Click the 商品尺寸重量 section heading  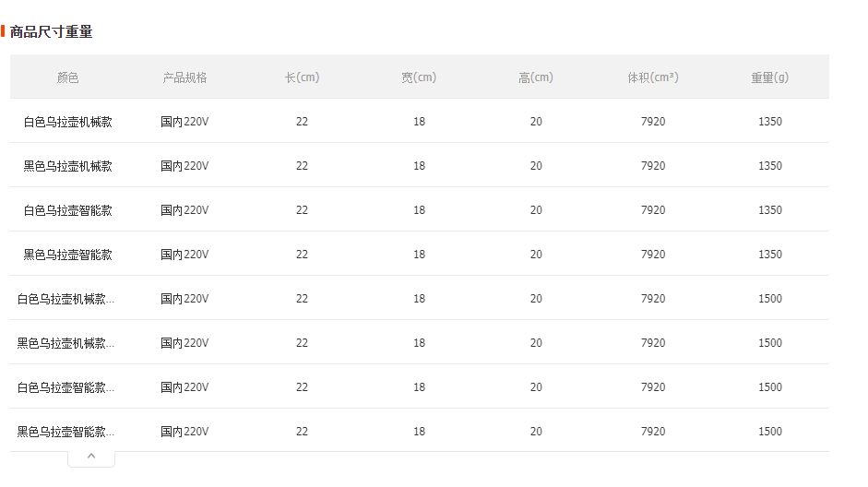[x=51, y=32]
